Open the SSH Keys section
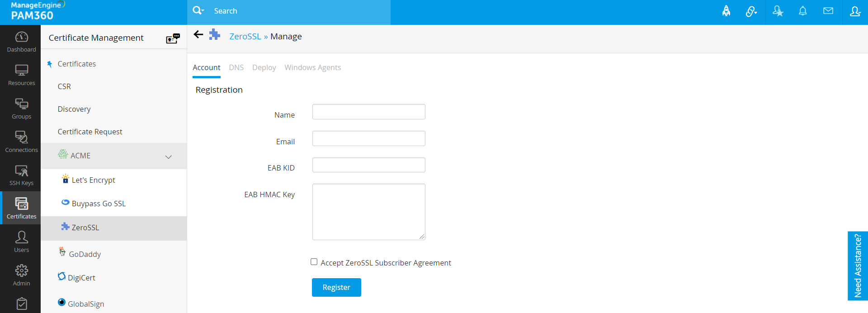This screenshot has height=313, width=868. point(21,175)
